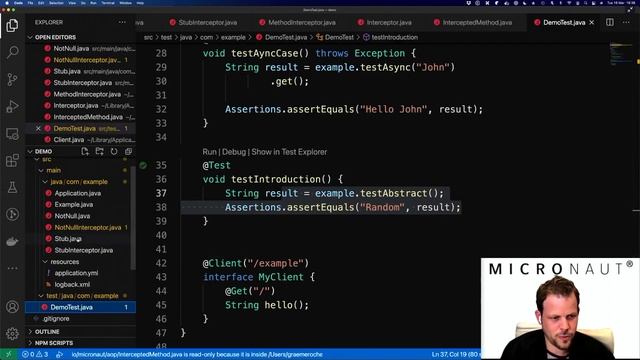Show additional activity bar views
The width and height of the screenshot is (640, 360).
[12, 268]
